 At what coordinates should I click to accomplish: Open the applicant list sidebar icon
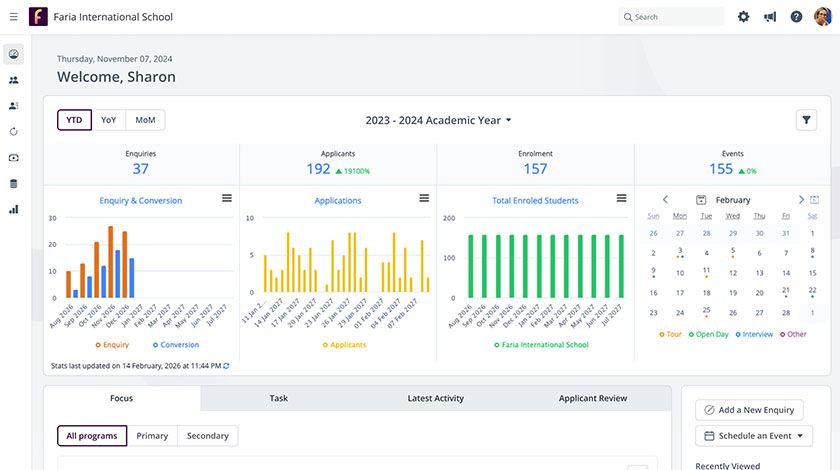click(x=13, y=106)
